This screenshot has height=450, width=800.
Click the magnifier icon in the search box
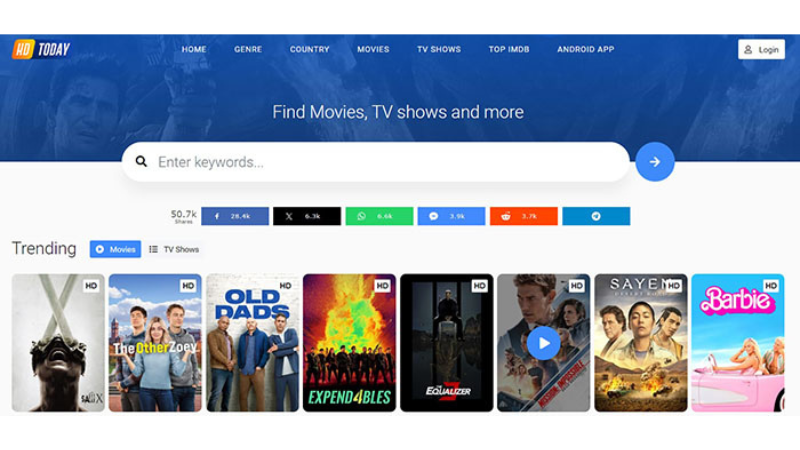click(141, 162)
